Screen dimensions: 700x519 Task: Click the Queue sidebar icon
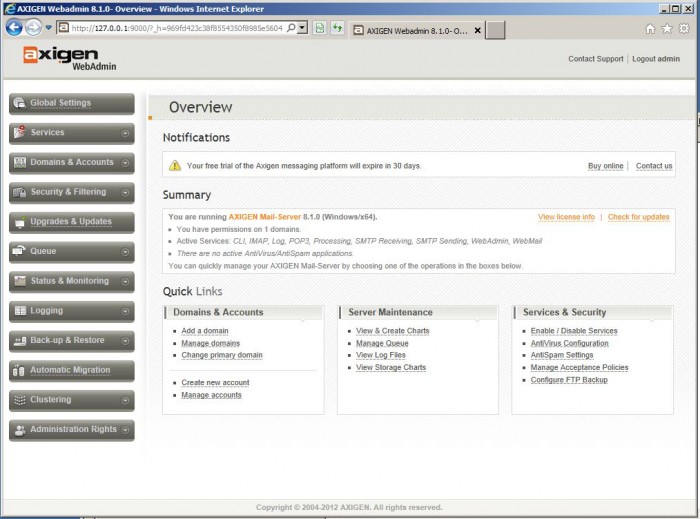[19, 251]
